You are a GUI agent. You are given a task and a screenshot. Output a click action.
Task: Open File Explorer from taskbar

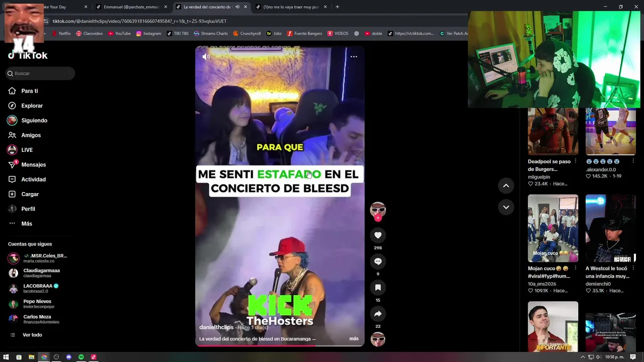coord(31,357)
